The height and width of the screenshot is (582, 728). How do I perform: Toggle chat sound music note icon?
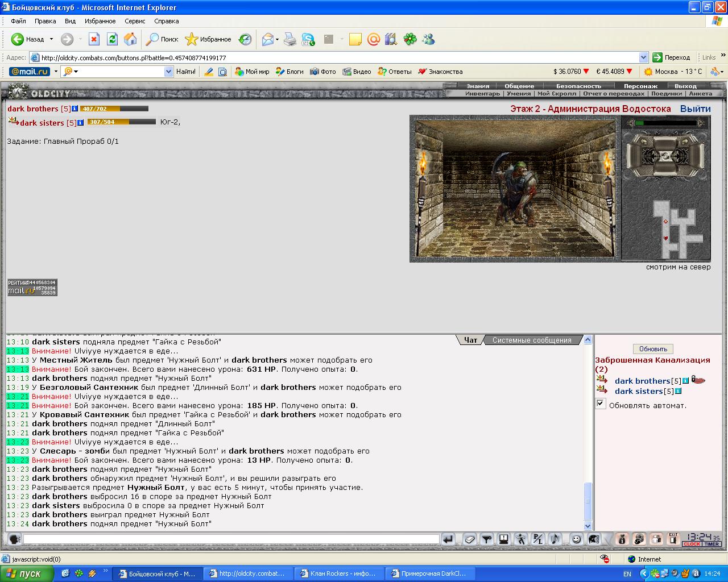[x=555, y=539]
